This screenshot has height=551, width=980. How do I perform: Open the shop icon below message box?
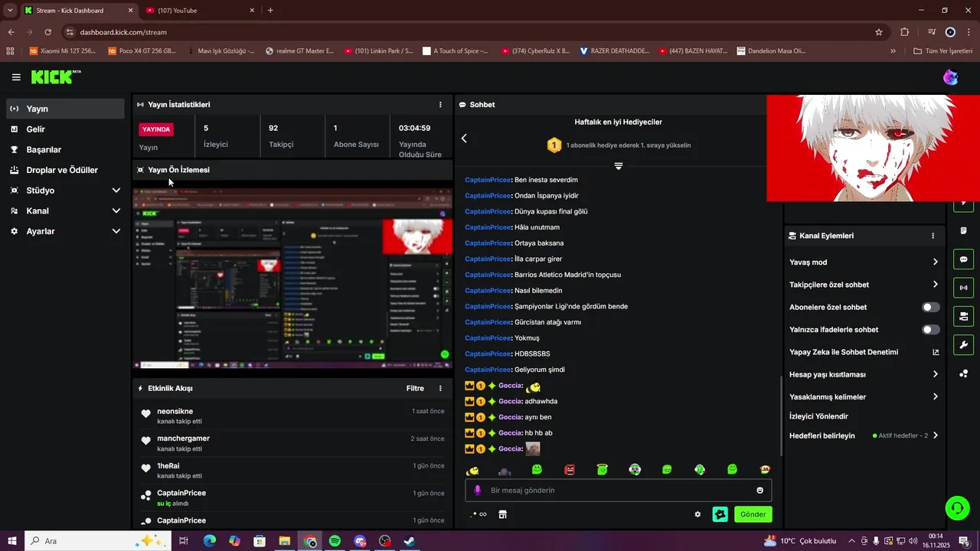point(503,514)
